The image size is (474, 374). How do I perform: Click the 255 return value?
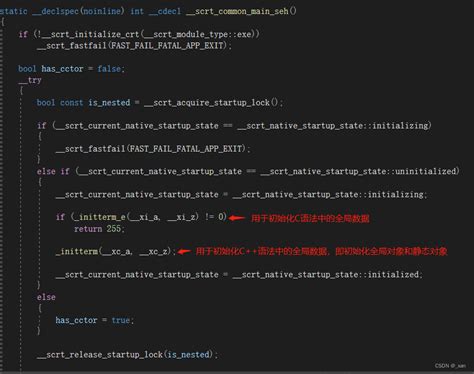(x=113, y=229)
